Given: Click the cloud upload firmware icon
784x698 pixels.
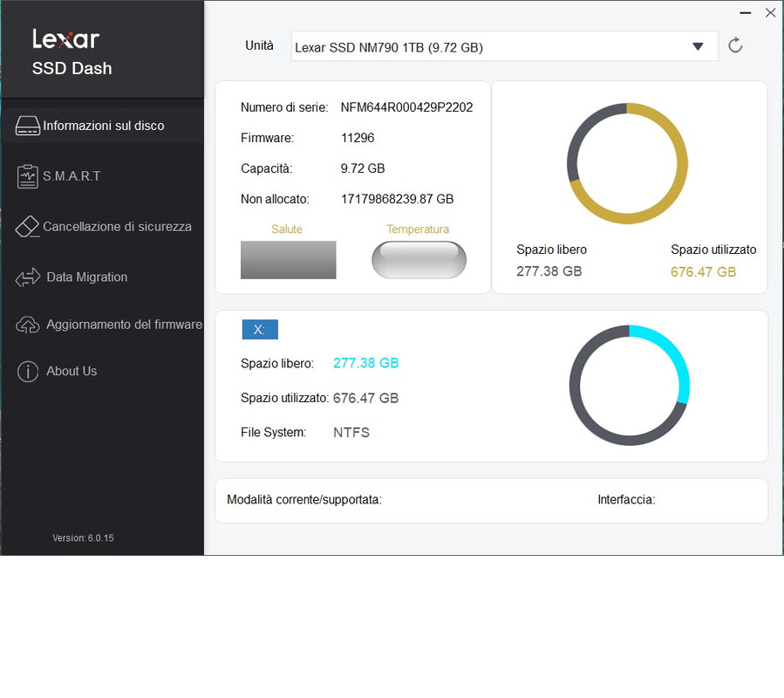Looking at the screenshot, I should (x=28, y=325).
